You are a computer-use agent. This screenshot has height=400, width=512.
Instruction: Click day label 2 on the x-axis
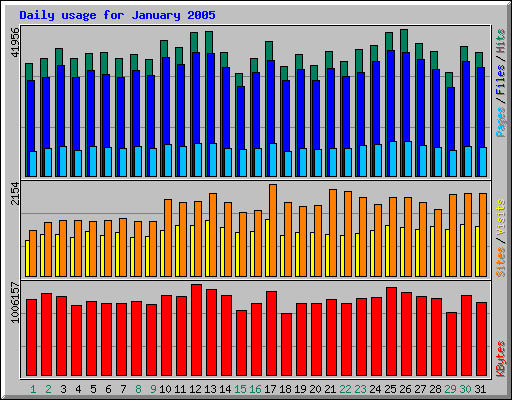click(48, 389)
